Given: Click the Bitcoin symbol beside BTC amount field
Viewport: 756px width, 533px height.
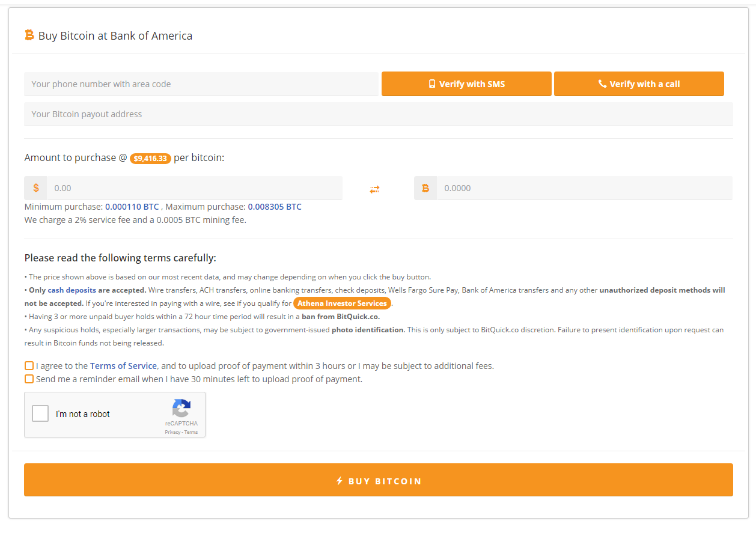Looking at the screenshot, I should 425,188.
